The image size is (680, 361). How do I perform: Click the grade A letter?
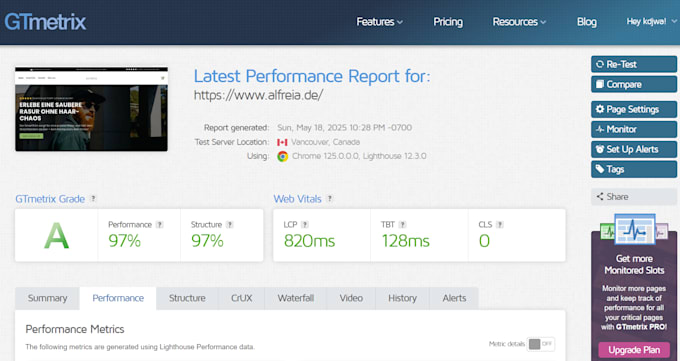pyautogui.click(x=56, y=236)
